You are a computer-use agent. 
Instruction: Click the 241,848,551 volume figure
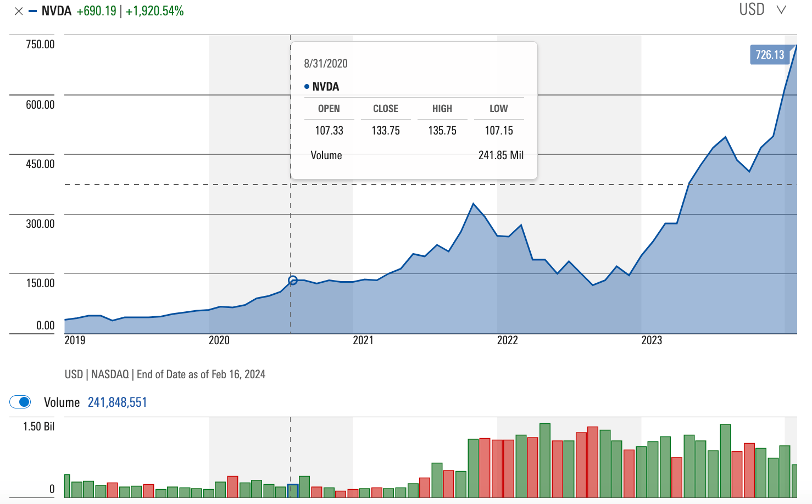point(118,402)
